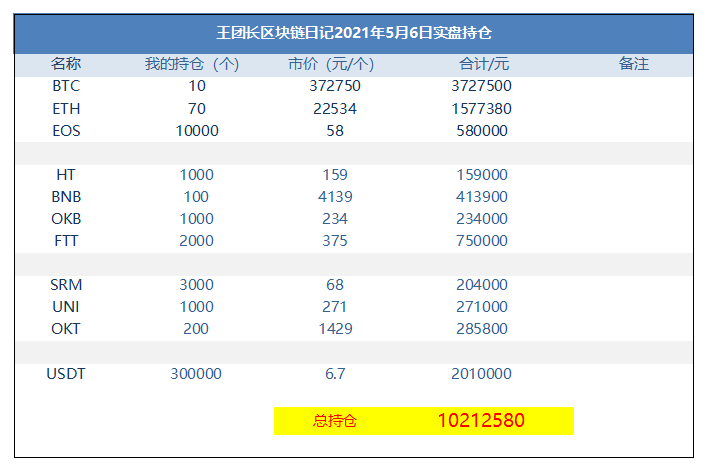
Task: Select the OKT total cell '285800'
Action: click(482, 329)
